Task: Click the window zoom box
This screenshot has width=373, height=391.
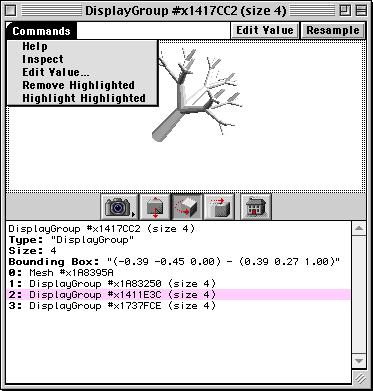Action: 345,11
